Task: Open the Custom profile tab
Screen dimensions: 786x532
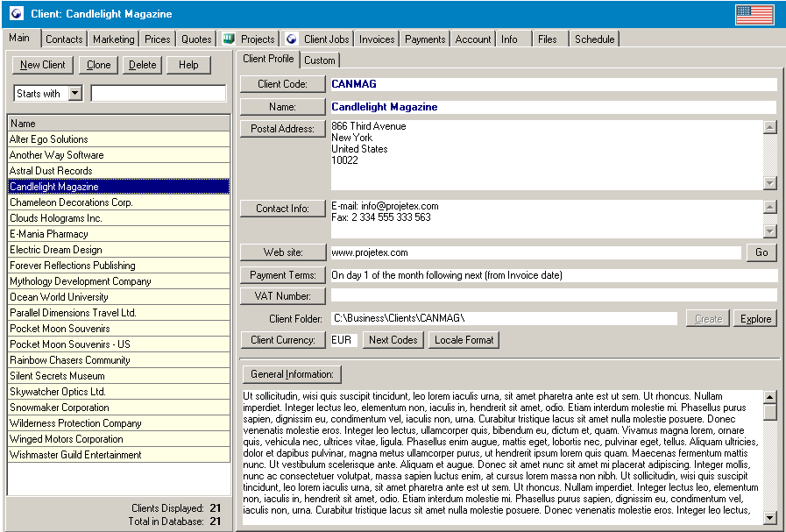Action: (320, 60)
